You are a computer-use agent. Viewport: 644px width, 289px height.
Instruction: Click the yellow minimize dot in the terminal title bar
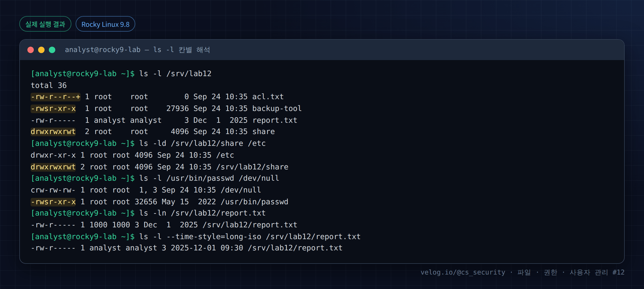[x=41, y=50]
